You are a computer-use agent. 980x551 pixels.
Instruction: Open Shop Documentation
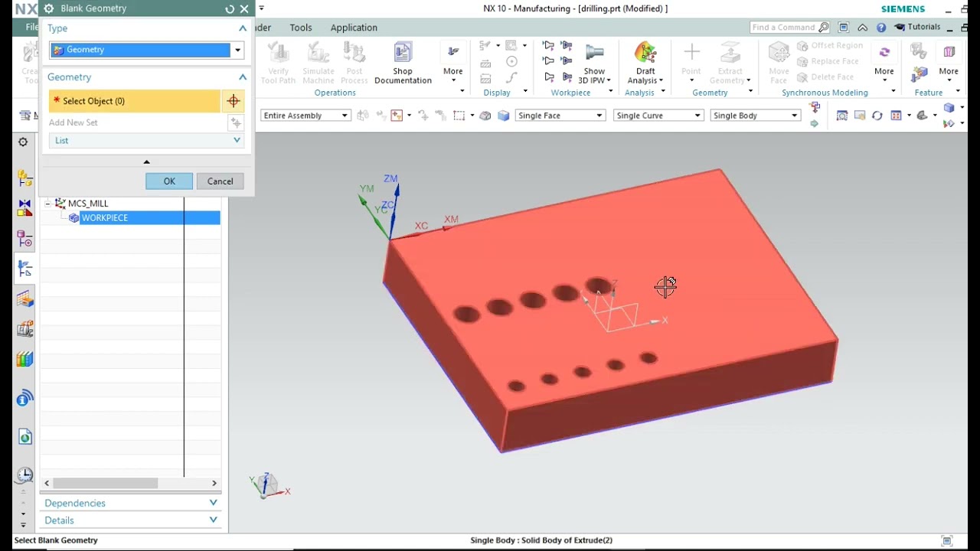[403, 63]
